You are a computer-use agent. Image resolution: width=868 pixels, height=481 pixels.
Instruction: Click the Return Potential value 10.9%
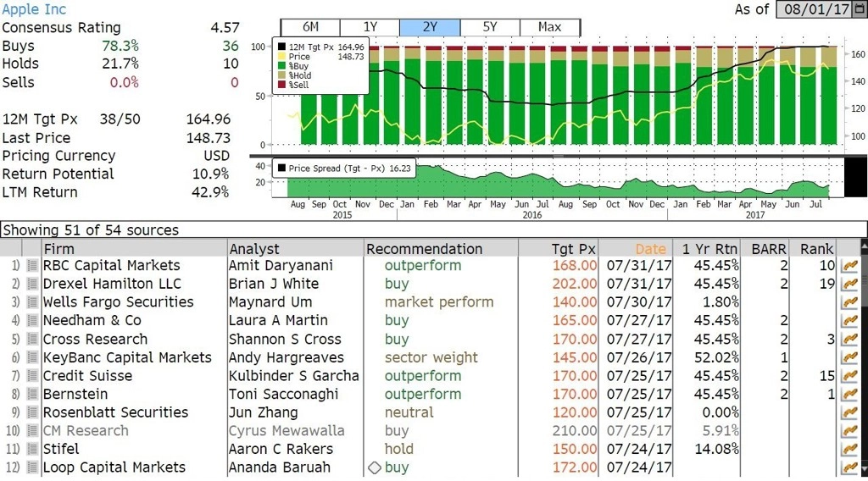click(x=210, y=174)
